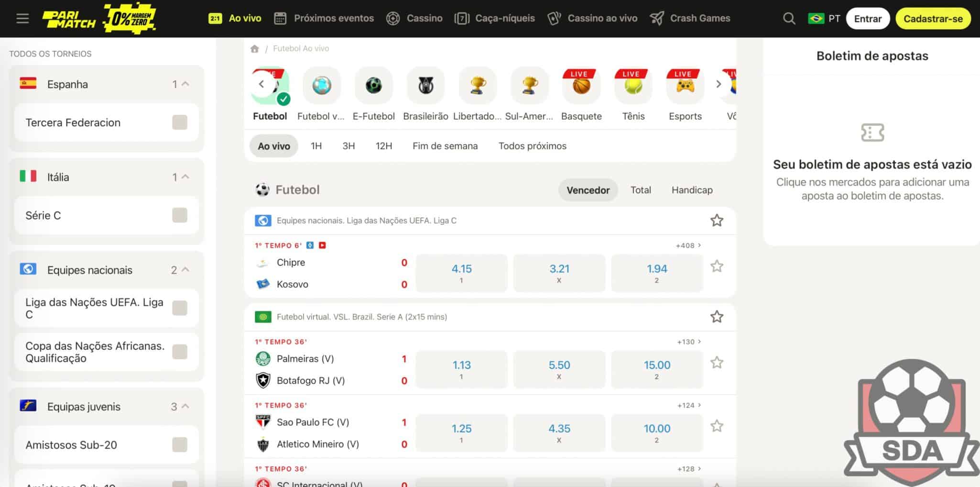Screen dimensions: 980x487
Task: Collapse the Equipes nacionais group
Action: (x=186, y=270)
